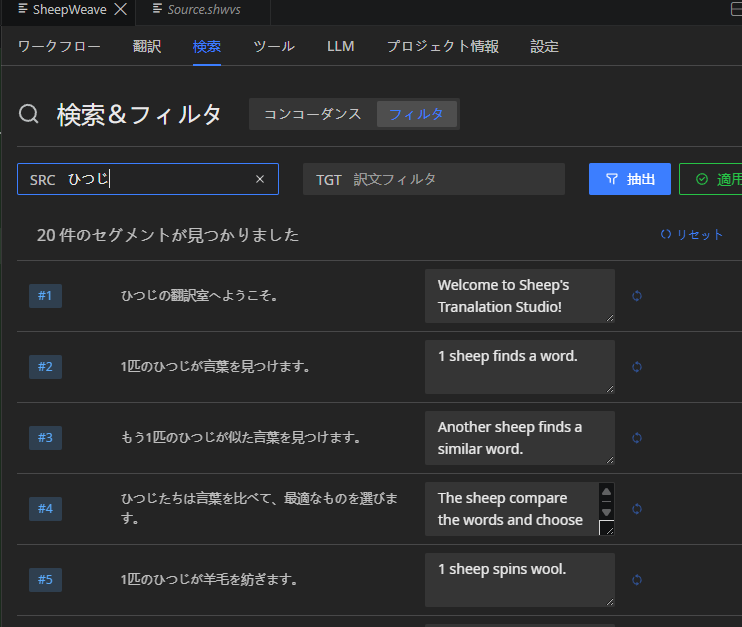This screenshot has width=742, height=627.
Task: Select the フィルタ mode toggle
Action: coord(416,114)
